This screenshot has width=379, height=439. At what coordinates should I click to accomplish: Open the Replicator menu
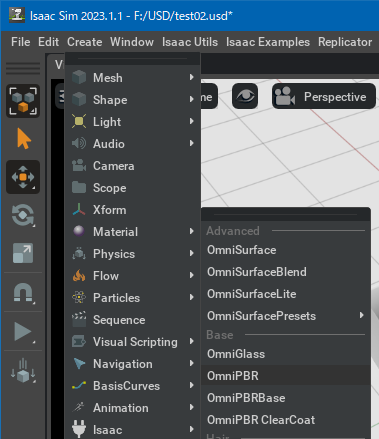(x=345, y=42)
